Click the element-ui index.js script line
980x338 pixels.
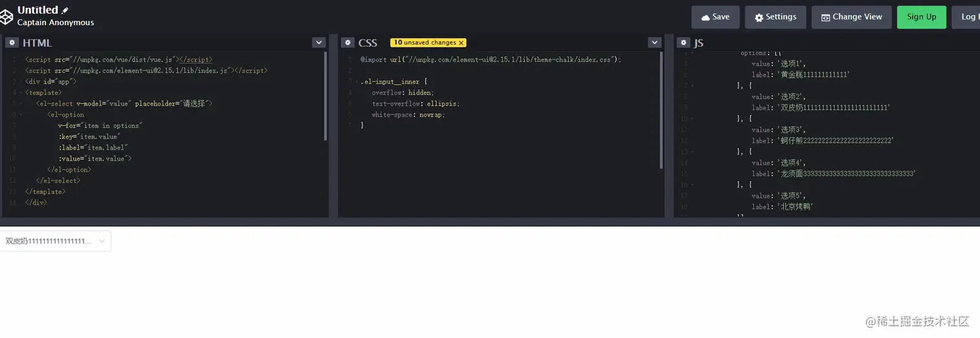pyautogui.click(x=146, y=71)
